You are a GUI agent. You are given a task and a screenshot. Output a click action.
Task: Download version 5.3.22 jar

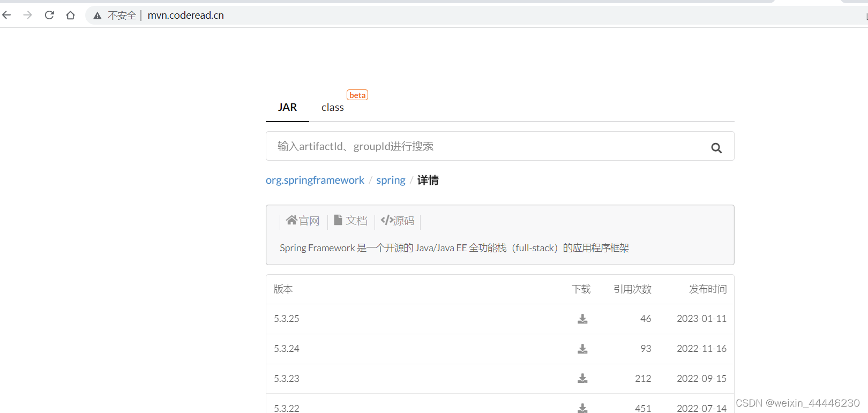tap(582, 408)
